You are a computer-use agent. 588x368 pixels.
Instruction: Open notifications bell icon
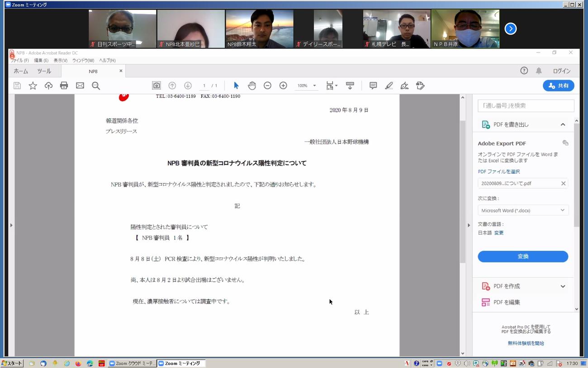539,71
